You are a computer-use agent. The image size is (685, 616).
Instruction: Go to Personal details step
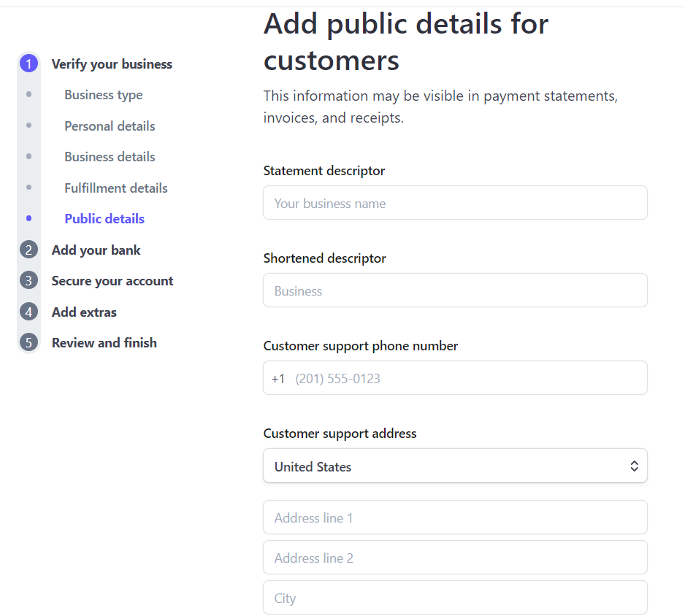tap(110, 126)
